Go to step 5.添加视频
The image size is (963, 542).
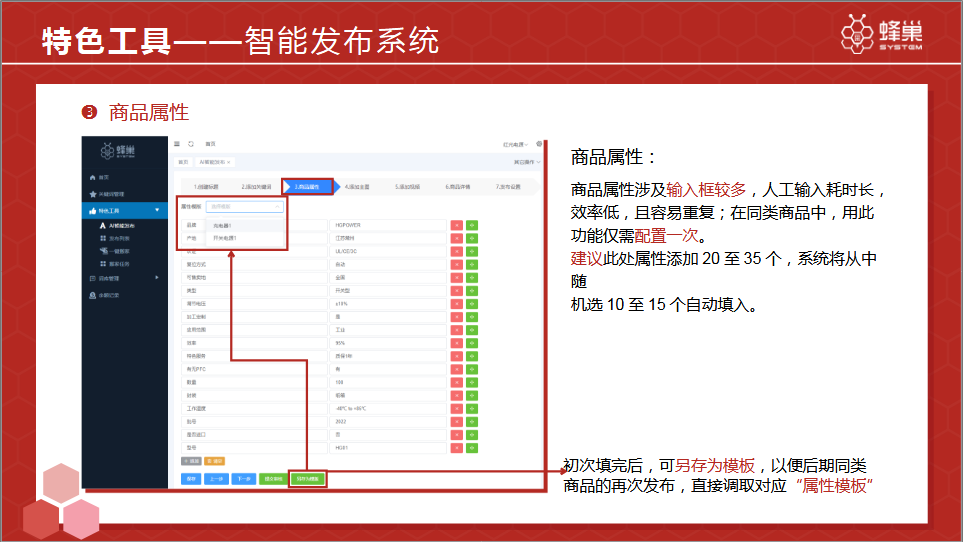point(407,187)
